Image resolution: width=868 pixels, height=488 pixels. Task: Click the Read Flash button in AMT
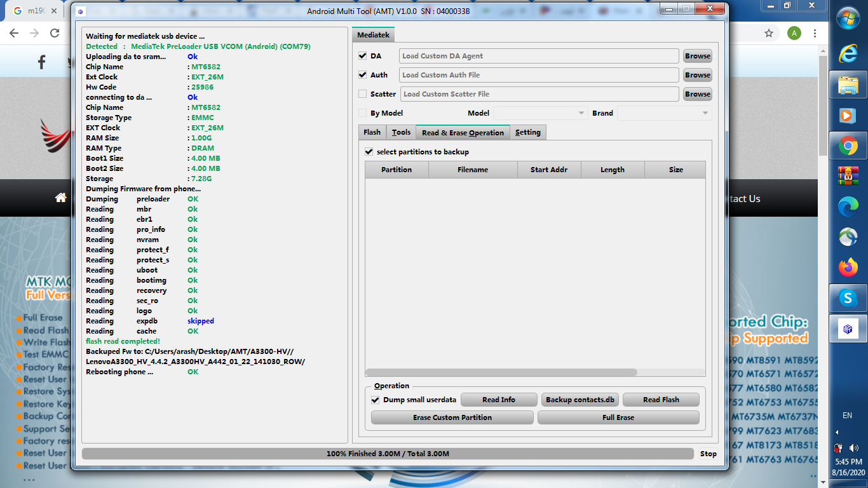[x=661, y=400]
